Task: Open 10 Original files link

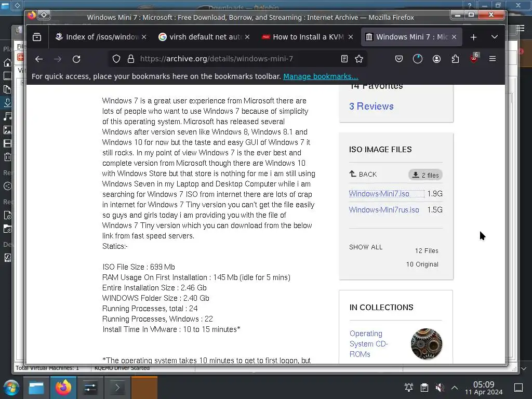Action: tap(422, 264)
